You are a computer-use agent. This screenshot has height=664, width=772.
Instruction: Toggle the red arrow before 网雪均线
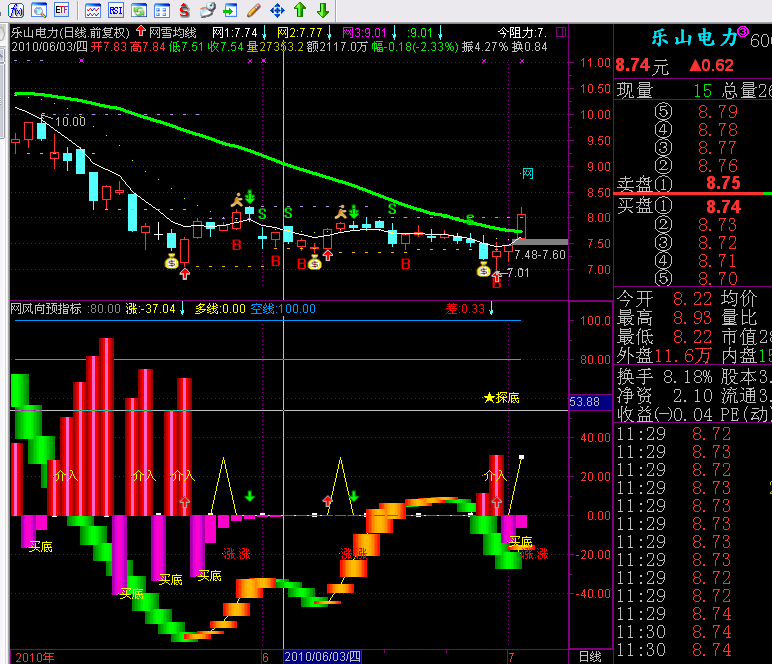(141, 32)
